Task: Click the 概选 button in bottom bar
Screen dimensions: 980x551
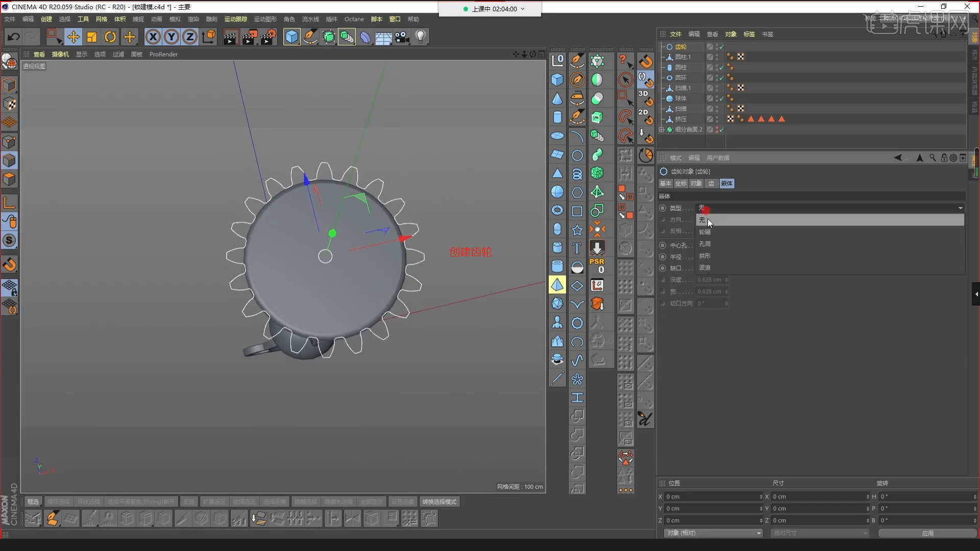Action: click(33, 502)
